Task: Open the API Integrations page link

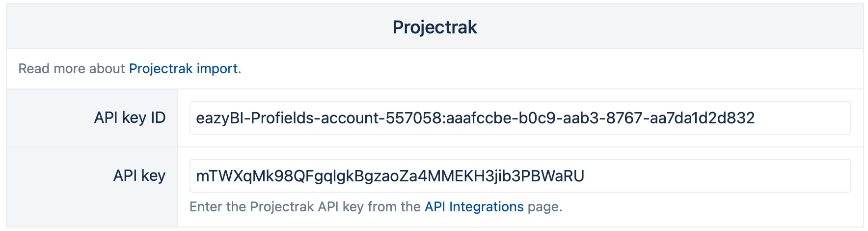Action: click(x=474, y=207)
